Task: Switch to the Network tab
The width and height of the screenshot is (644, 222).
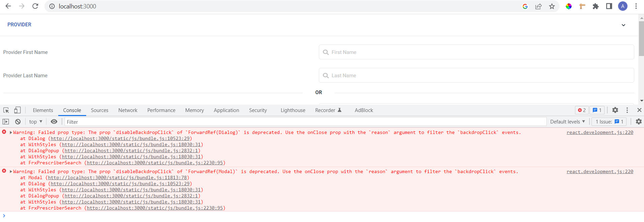Action: click(x=128, y=110)
